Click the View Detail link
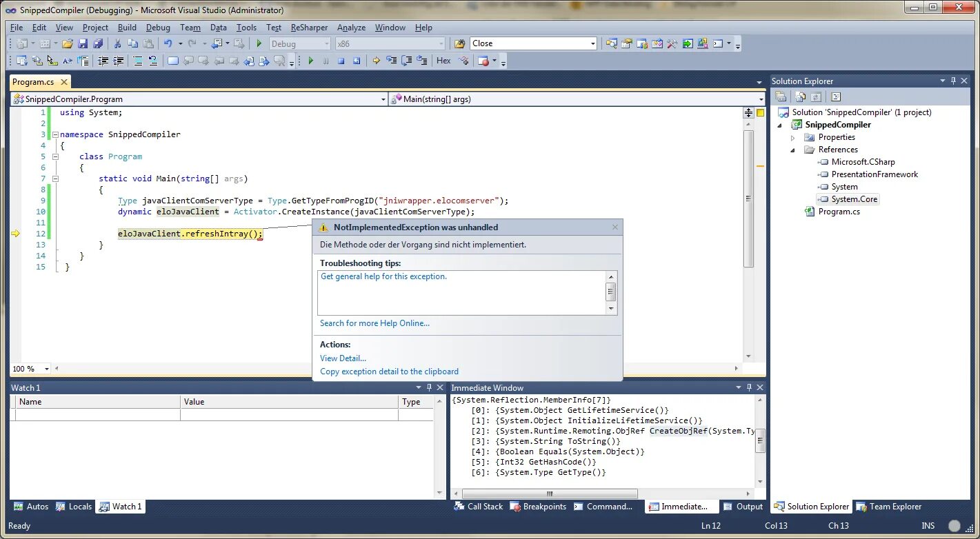 point(343,358)
